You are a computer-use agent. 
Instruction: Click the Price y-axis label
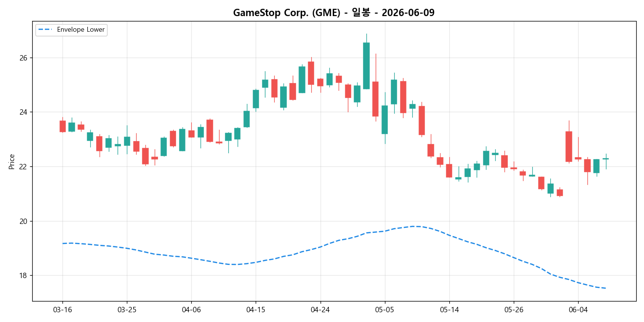12,161
